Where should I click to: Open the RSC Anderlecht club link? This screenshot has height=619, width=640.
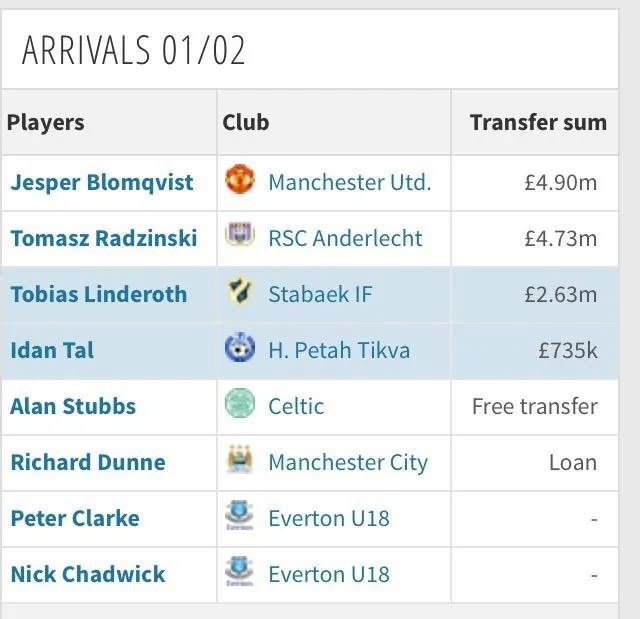(x=345, y=239)
